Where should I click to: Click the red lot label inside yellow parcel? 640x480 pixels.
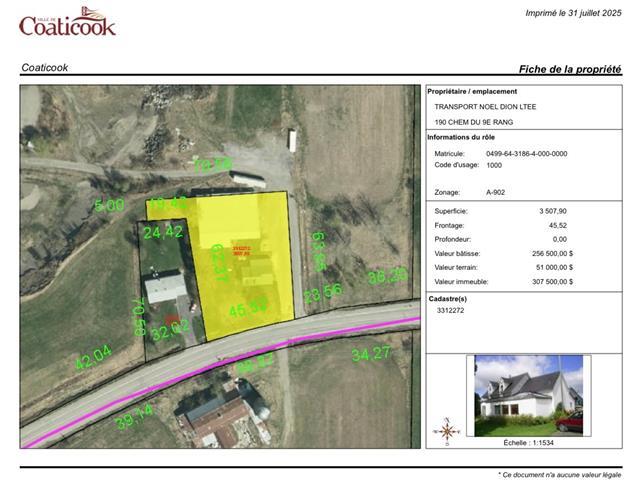pos(241,251)
